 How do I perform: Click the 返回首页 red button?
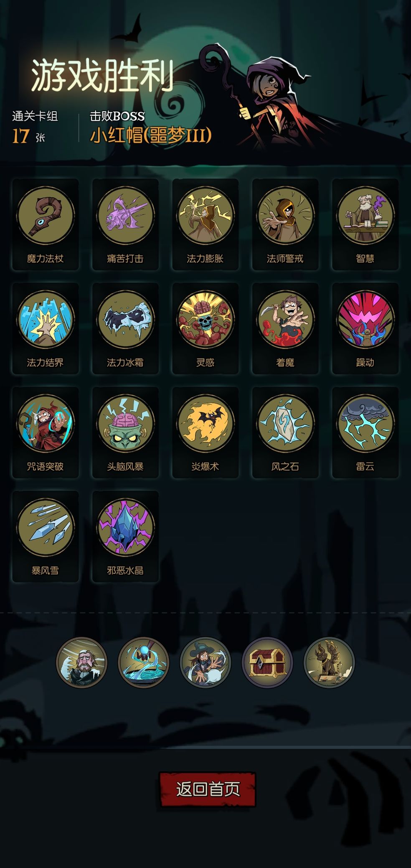click(x=208, y=789)
